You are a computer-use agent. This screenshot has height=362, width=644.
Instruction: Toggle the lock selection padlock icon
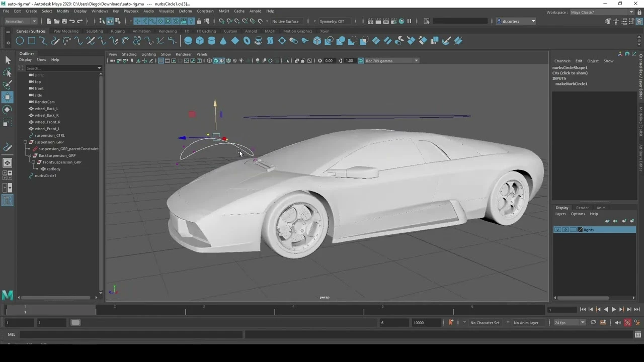pyautogui.click(x=199, y=21)
